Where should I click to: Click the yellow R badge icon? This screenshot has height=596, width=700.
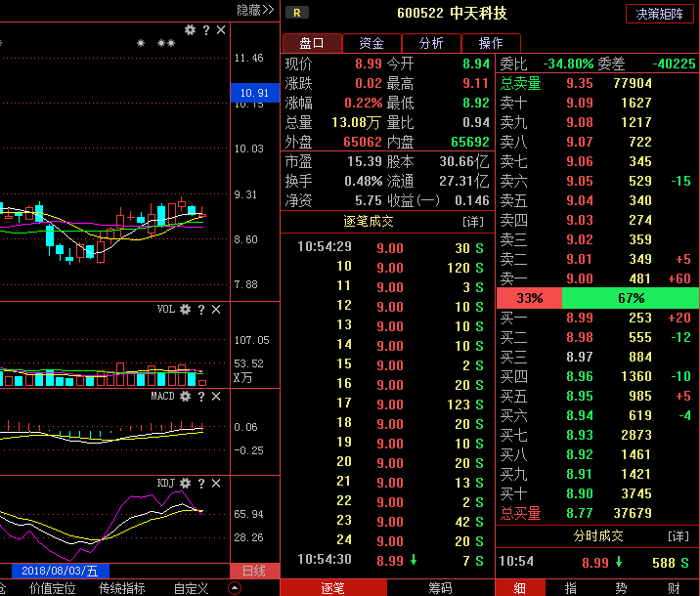tap(297, 13)
